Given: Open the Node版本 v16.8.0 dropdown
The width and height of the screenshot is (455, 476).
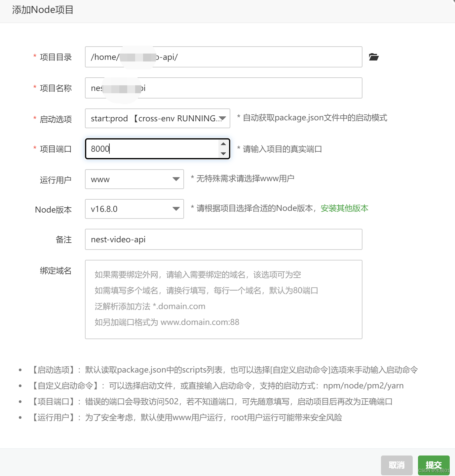Looking at the screenshot, I should [x=134, y=209].
